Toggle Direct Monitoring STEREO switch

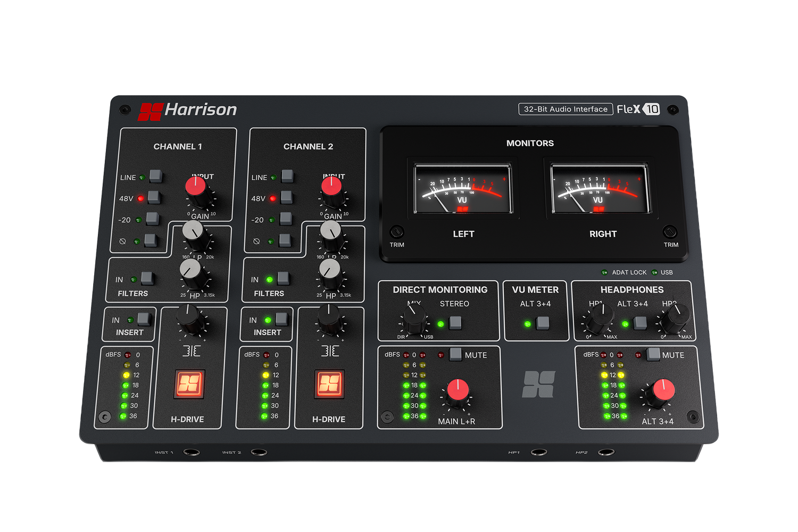click(455, 322)
